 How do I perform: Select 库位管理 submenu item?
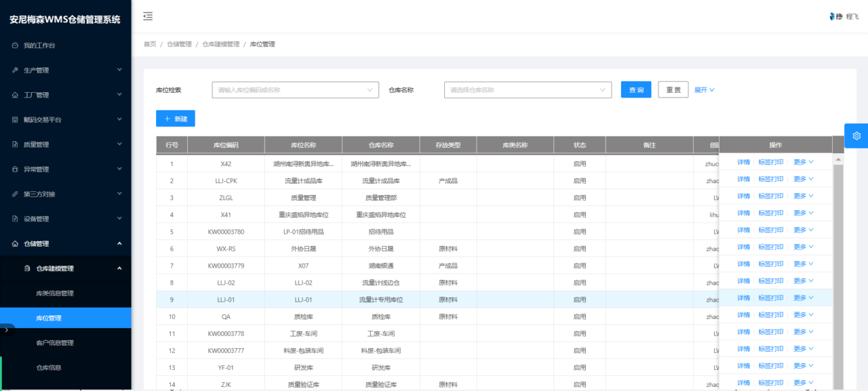(x=66, y=318)
